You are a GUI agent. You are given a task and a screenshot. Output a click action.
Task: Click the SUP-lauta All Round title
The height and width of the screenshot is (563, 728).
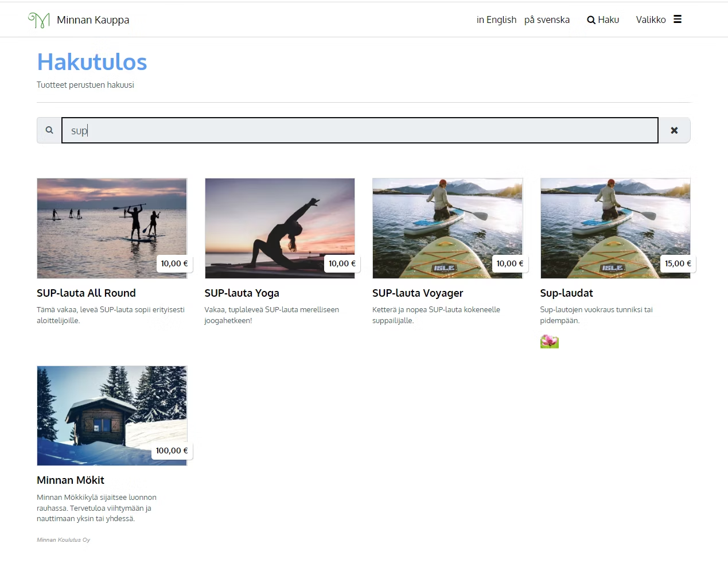pyautogui.click(x=86, y=293)
